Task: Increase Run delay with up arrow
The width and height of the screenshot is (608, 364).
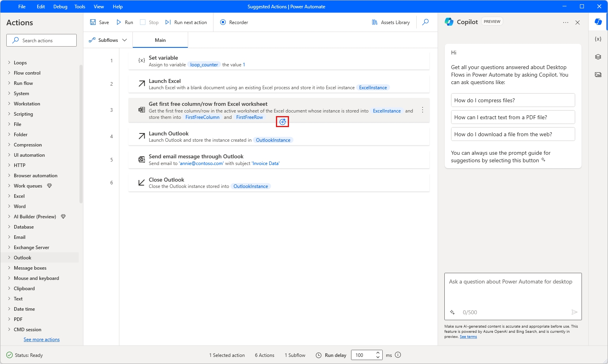Action: 378,353
